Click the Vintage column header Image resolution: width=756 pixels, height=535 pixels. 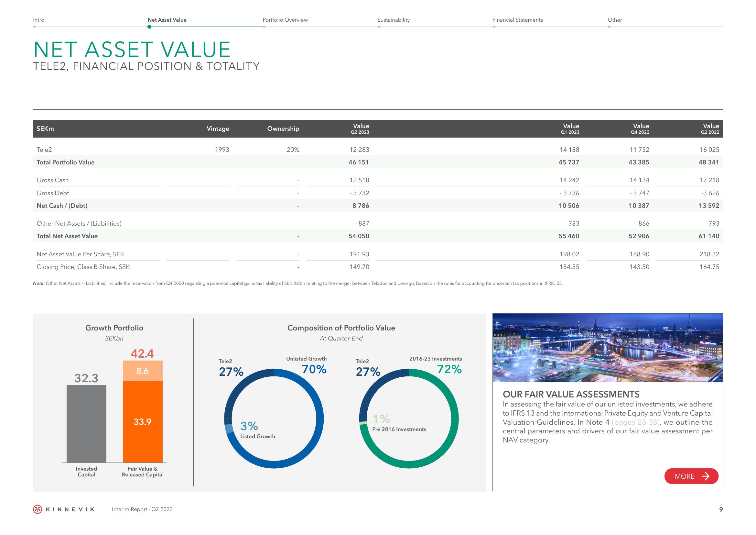218,128
